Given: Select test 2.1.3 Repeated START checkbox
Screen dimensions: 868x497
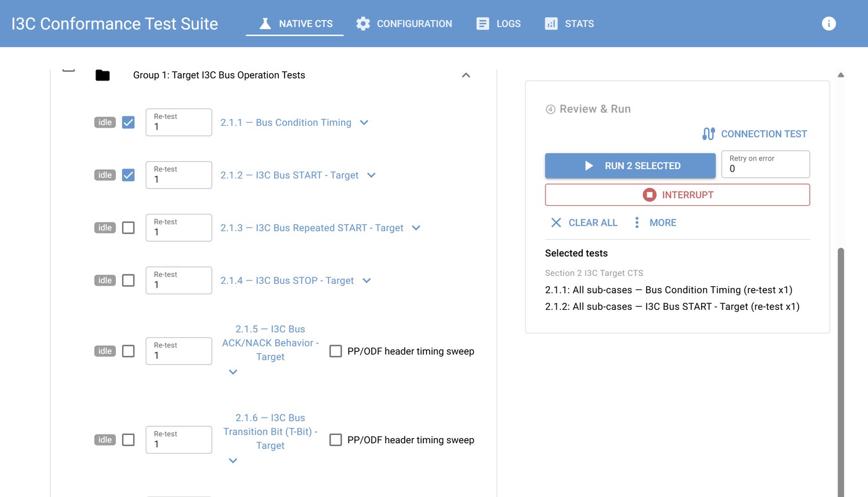Looking at the screenshot, I should [x=128, y=228].
